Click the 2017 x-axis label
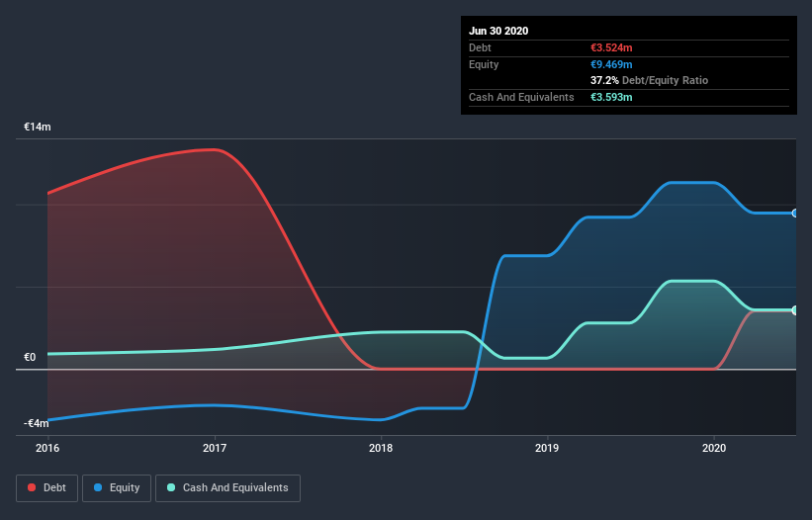The height and width of the screenshot is (520, 812). [x=215, y=448]
